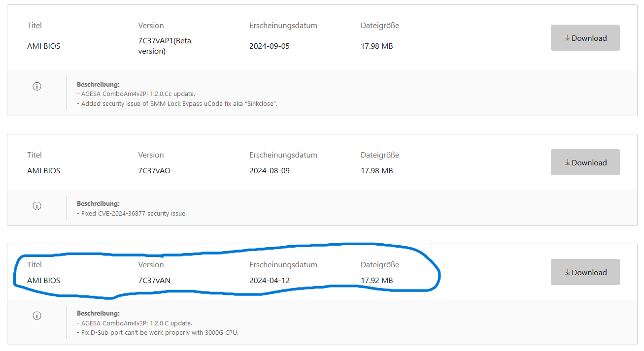Click the AGESA ComboAm4v2PI 1.2.0.Cc update line
This screenshot has height=351, width=644.
(x=136, y=94)
